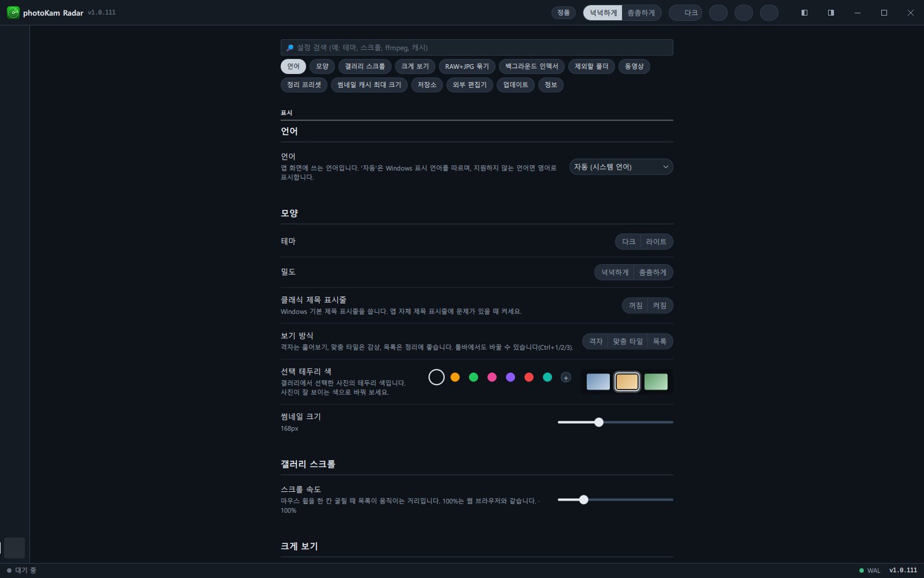Switch title bar density to 촘촘하게
924x578 pixels.
coord(642,13)
